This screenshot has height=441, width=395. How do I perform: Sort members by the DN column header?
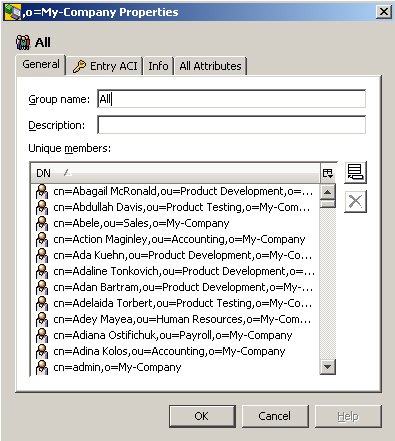(x=175, y=173)
